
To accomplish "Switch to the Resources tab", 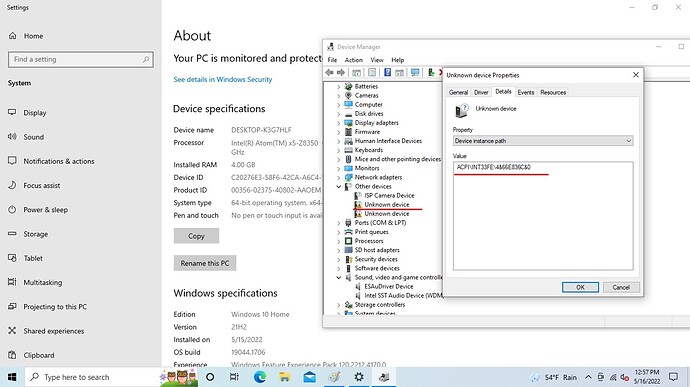I will [x=553, y=92].
